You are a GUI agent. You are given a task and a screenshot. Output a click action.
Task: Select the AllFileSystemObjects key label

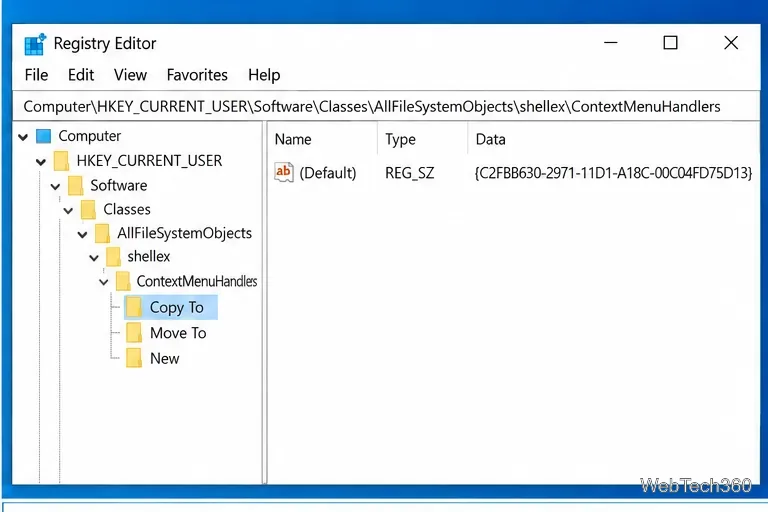(185, 233)
